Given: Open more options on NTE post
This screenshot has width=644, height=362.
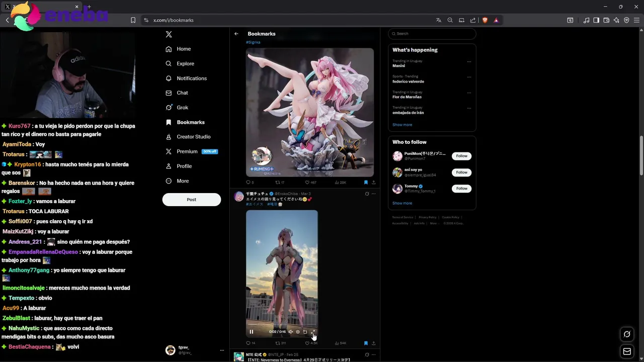Looking at the screenshot, I should [373, 354].
